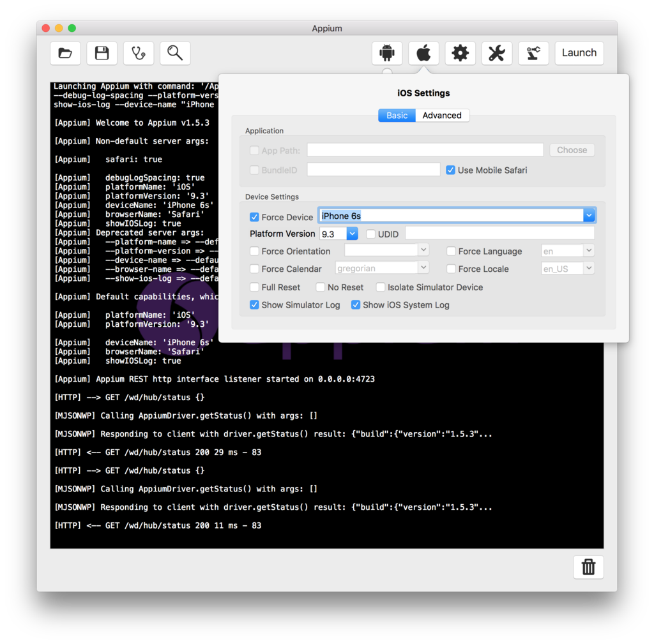This screenshot has height=644, width=654.
Task: Click log line 'GET /wd/hub/status 200 29 ms - 83'
Action: pyautogui.click(x=183, y=453)
